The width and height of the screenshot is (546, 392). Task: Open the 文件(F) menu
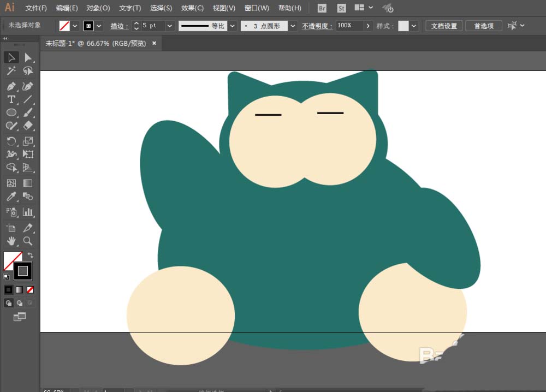tap(36, 8)
